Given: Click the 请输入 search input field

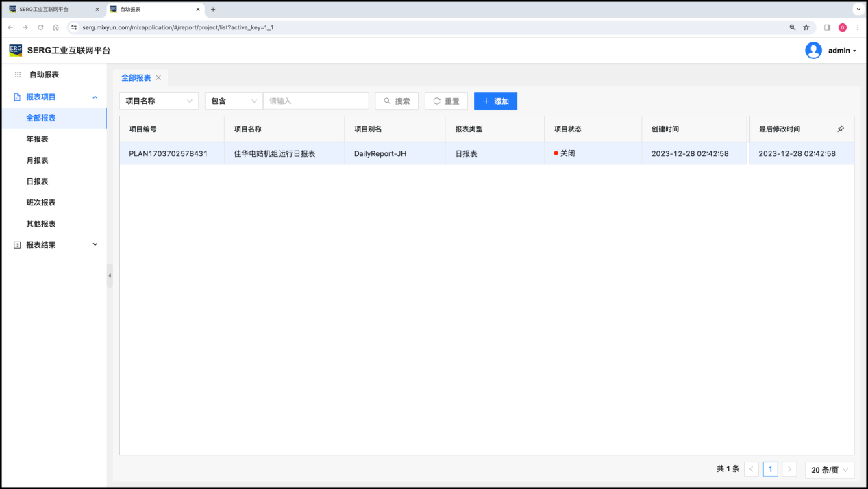Looking at the screenshot, I should (316, 101).
